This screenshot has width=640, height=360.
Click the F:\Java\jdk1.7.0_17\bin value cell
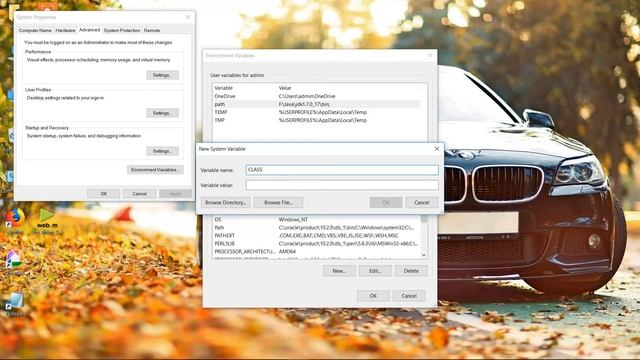(304, 104)
